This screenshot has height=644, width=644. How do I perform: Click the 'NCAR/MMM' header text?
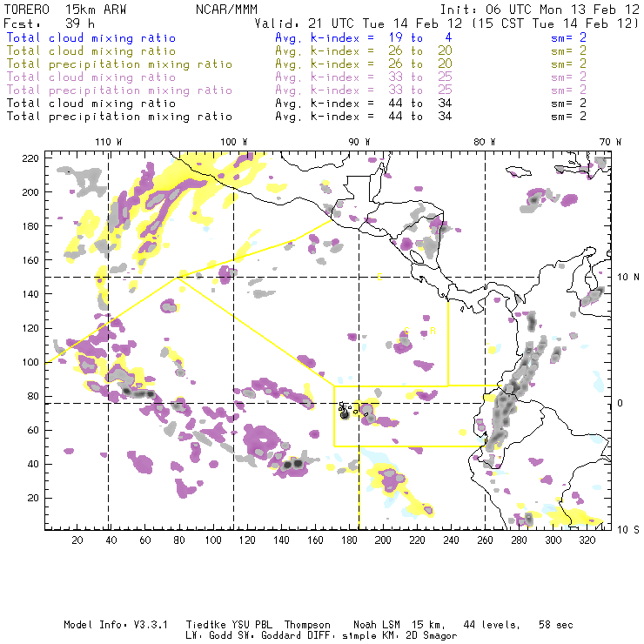pyautogui.click(x=226, y=10)
